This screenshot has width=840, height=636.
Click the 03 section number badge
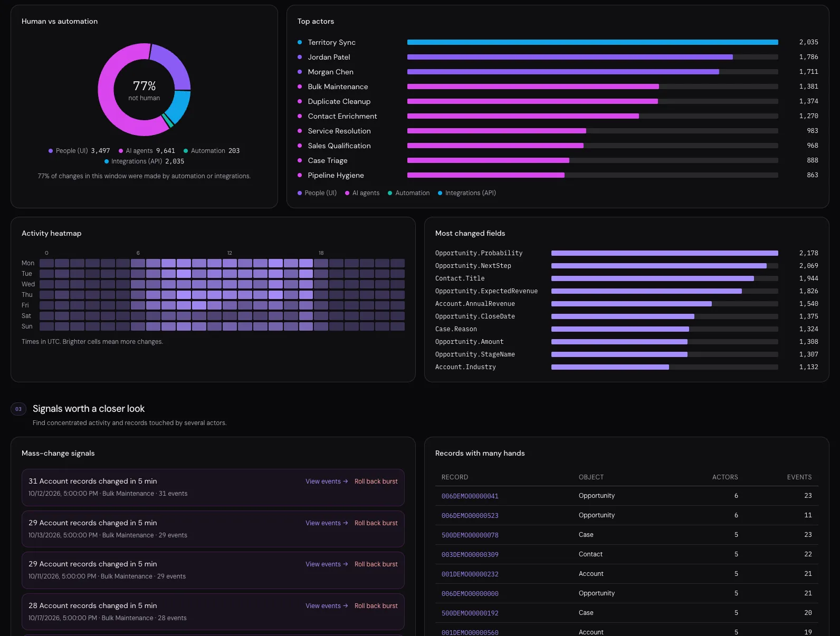click(18, 409)
